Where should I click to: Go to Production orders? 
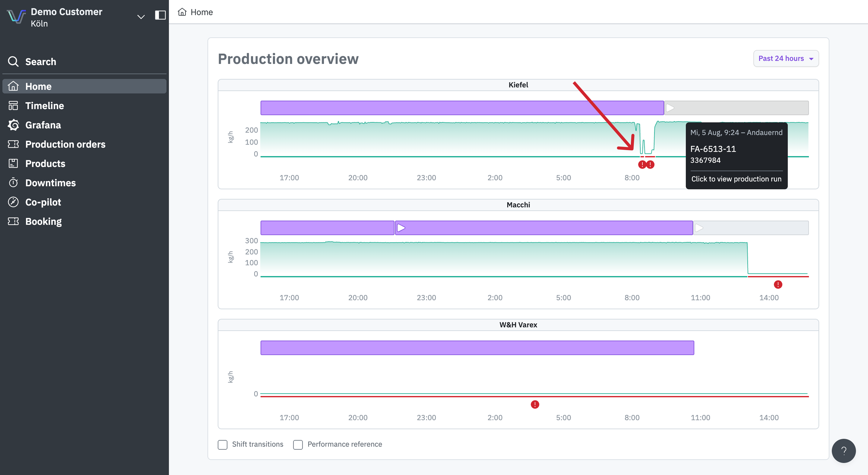tap(84, 144)
